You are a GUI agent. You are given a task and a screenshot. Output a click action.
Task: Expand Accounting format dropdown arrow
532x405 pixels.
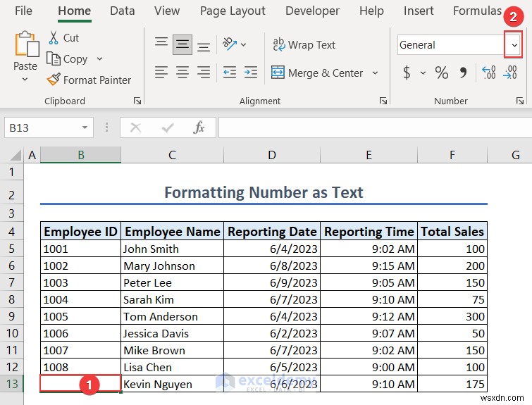[423, 73]
